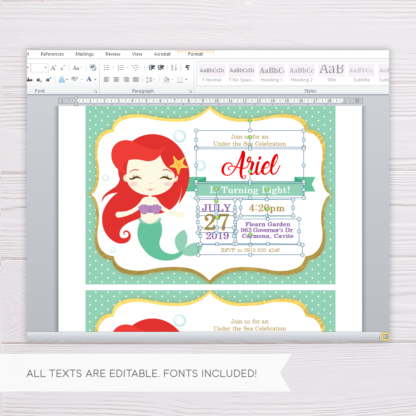Screen dimensions: 416x416
Task: Open the Paragraph dialog launcher
Action: click(190, 91)
